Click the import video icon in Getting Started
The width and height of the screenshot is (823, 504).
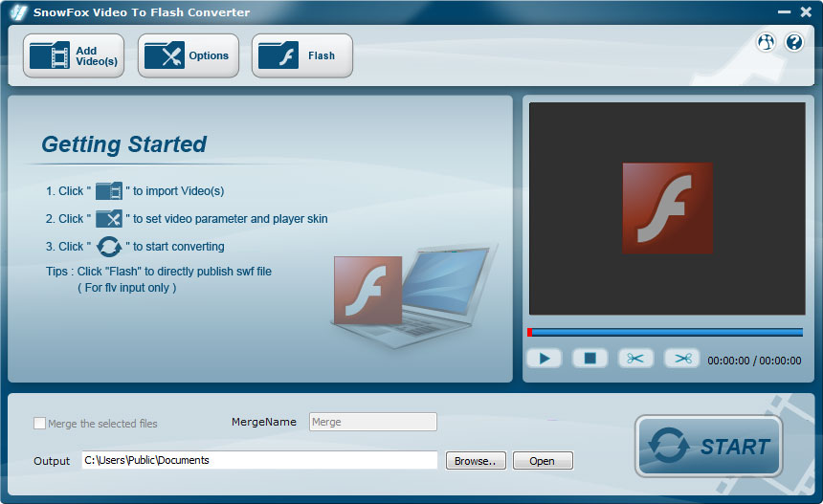109,191
